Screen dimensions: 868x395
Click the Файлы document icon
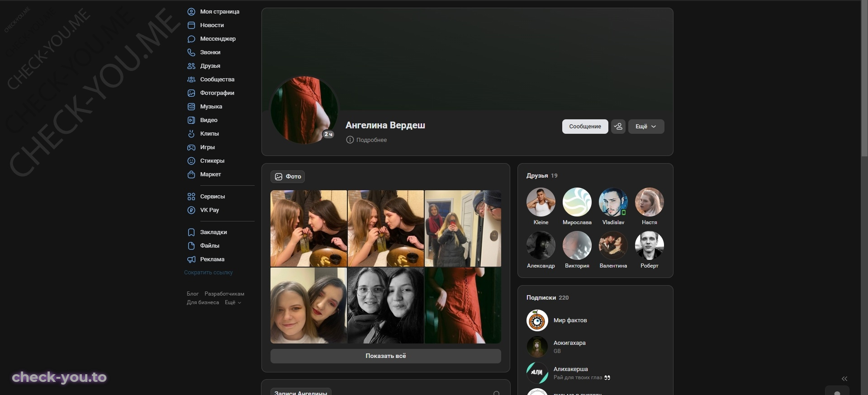pos(191,246)
